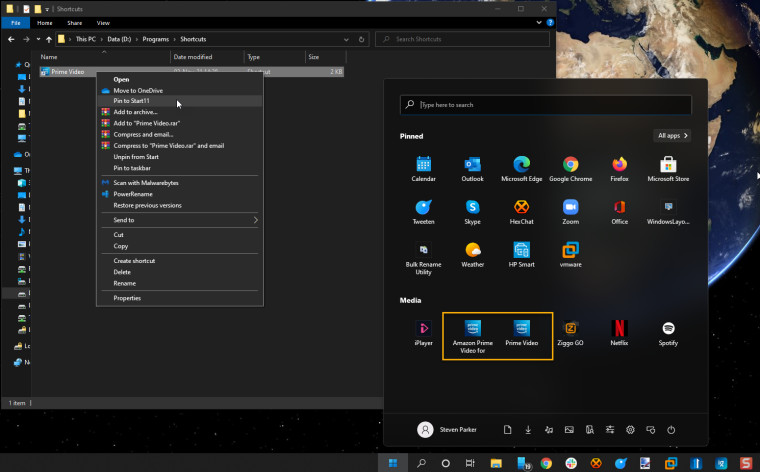Launch HP Smart from Start menu

tap(522, 255)
